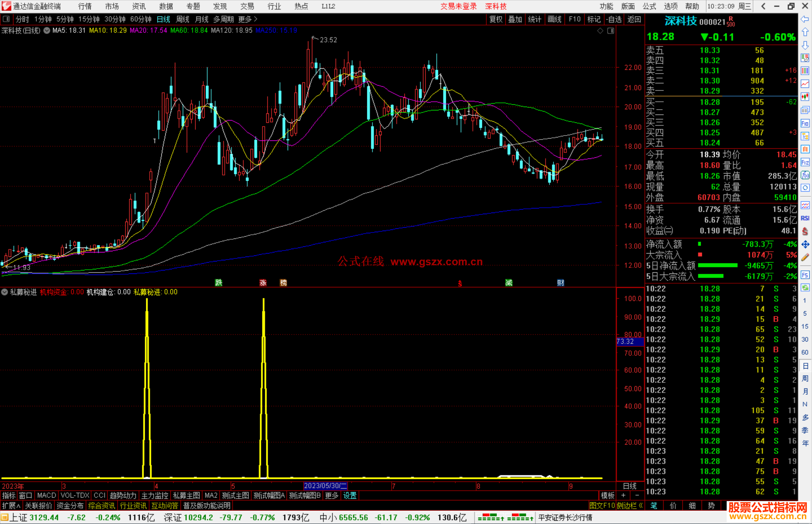Toggle the MA indicator dropdown circle beside 深科技(日线)

47,30
